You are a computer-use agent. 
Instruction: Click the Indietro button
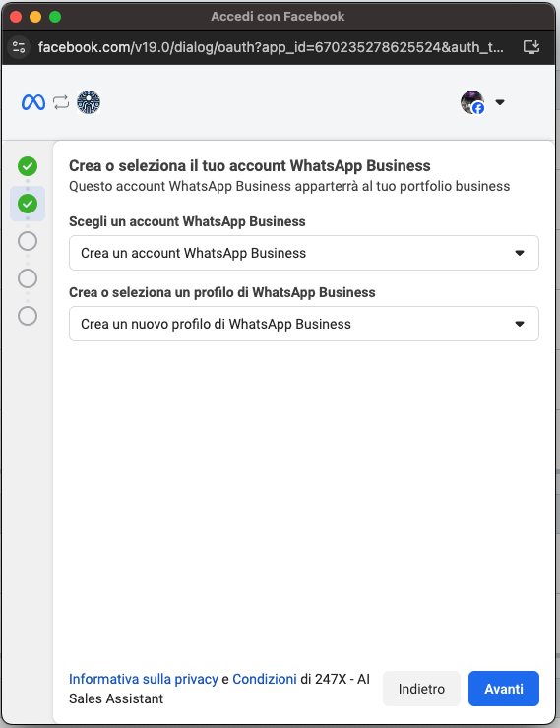tap(421, 689)
